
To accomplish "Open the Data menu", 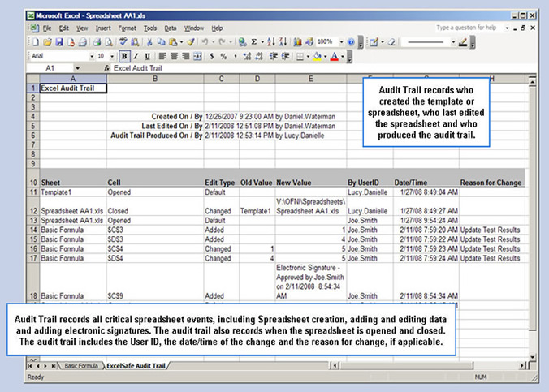I will tap(171, 28).
